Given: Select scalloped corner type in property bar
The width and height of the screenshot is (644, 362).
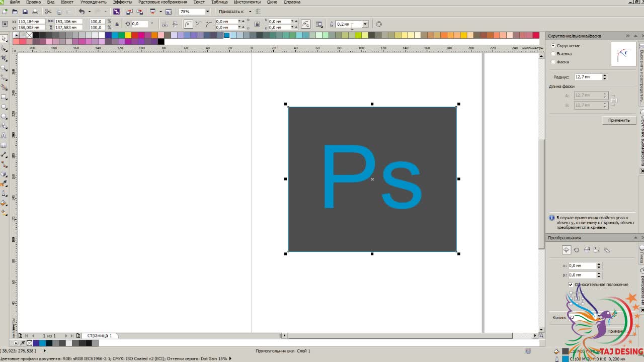Looking at the screenshot, I should (198, 24).
